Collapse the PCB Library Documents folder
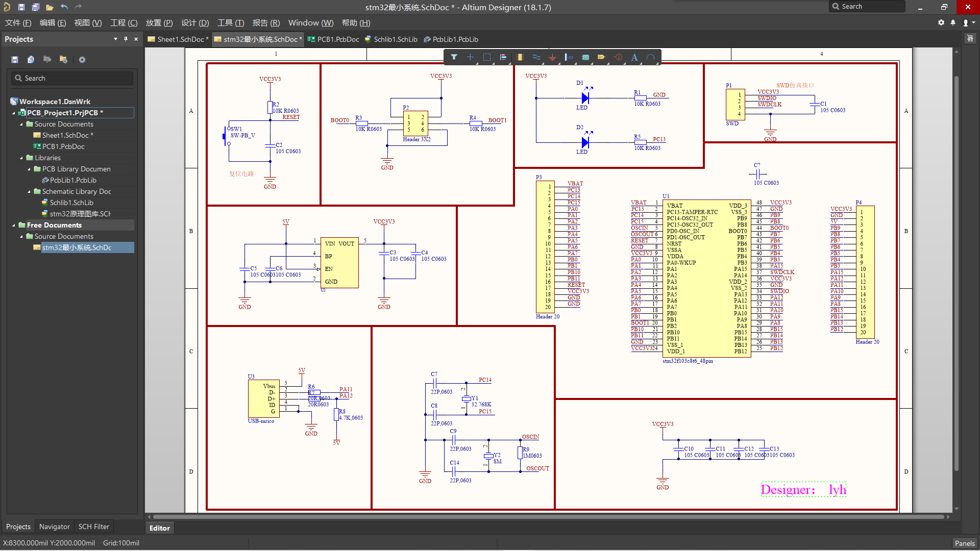 coord(29,169)
